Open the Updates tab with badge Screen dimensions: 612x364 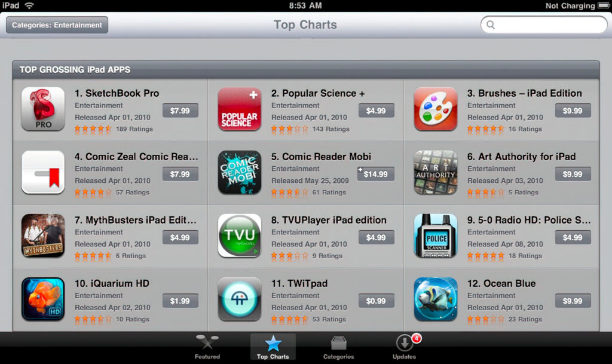point(405,347)
